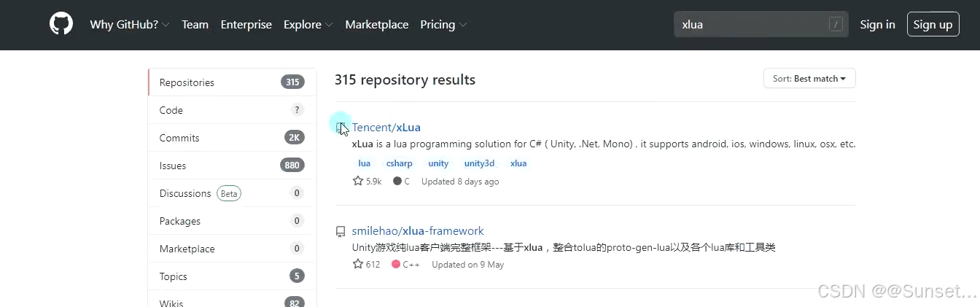Open the Sort: Best match dropdown
980x307 pixels.
click(809, 78)
